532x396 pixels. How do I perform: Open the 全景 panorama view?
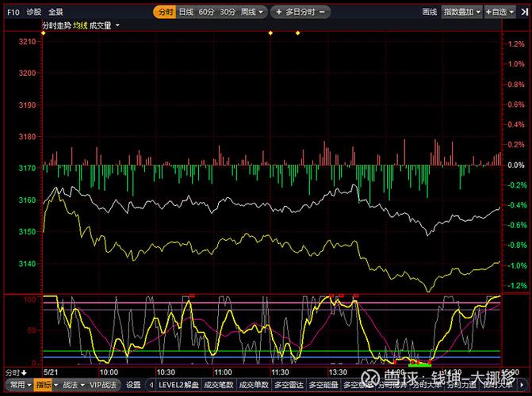pos(55,12)
